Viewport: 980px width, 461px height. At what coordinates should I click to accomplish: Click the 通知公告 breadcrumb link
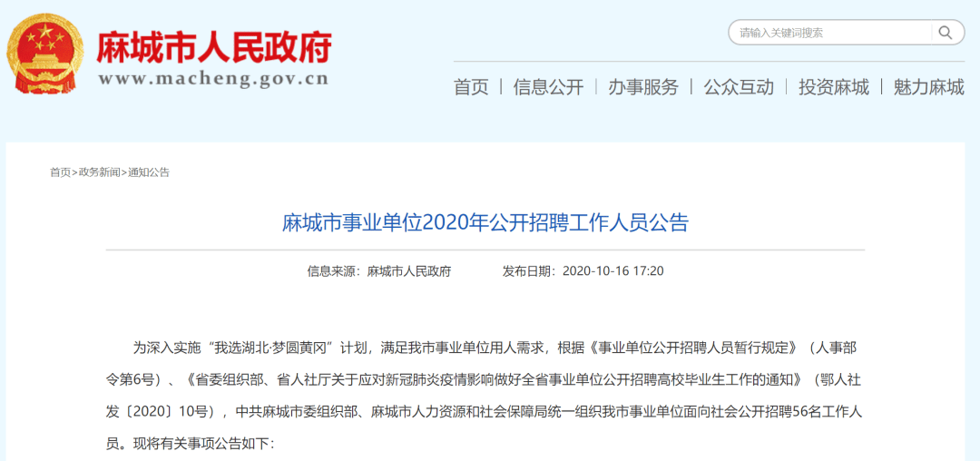pyautogui.click(x=149, y=172)
